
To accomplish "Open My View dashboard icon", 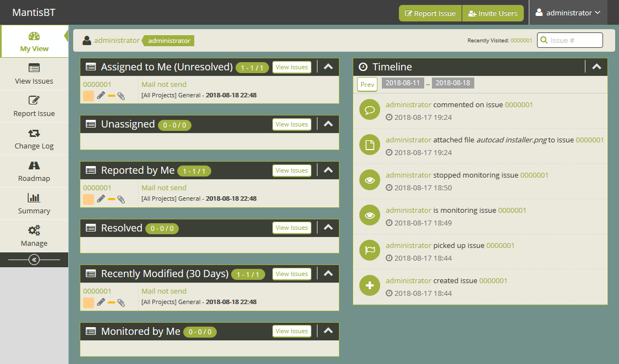I will 34,36.
